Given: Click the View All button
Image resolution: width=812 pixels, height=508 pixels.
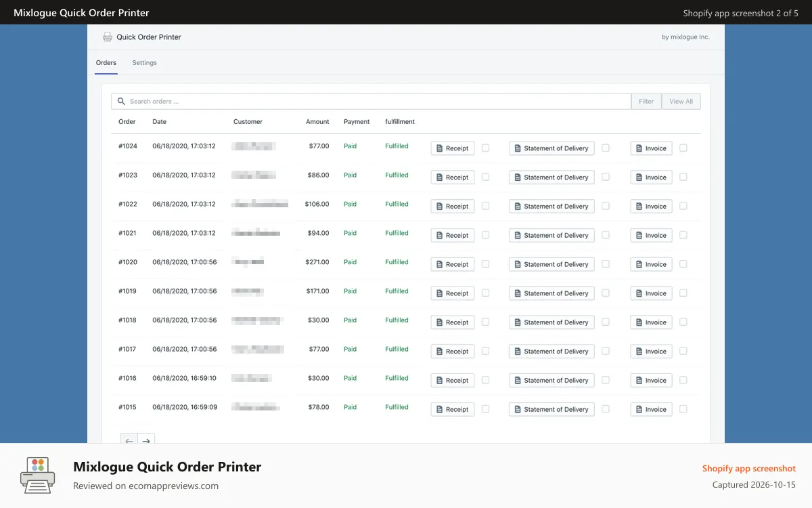Looking at the screenshot, I should pos(681,102).
